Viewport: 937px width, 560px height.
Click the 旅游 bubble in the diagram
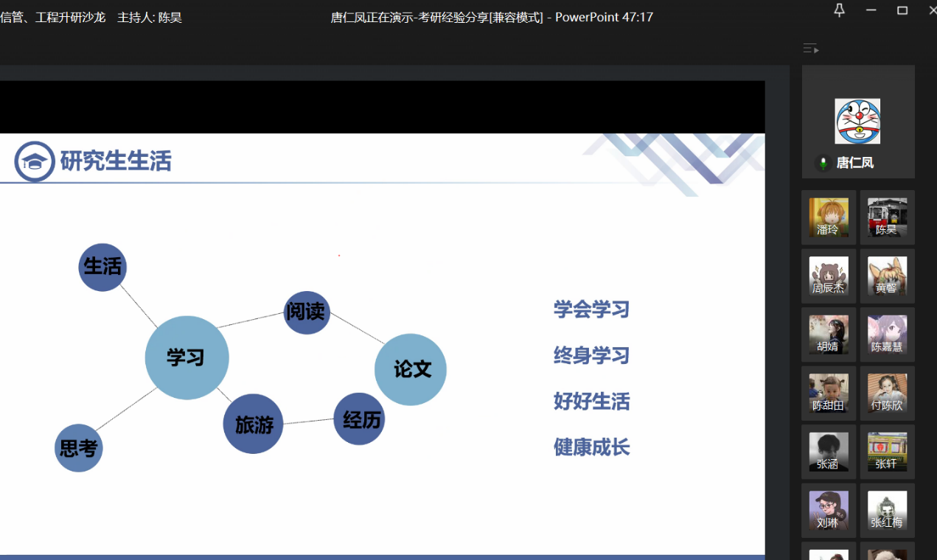tap(254, 424)
